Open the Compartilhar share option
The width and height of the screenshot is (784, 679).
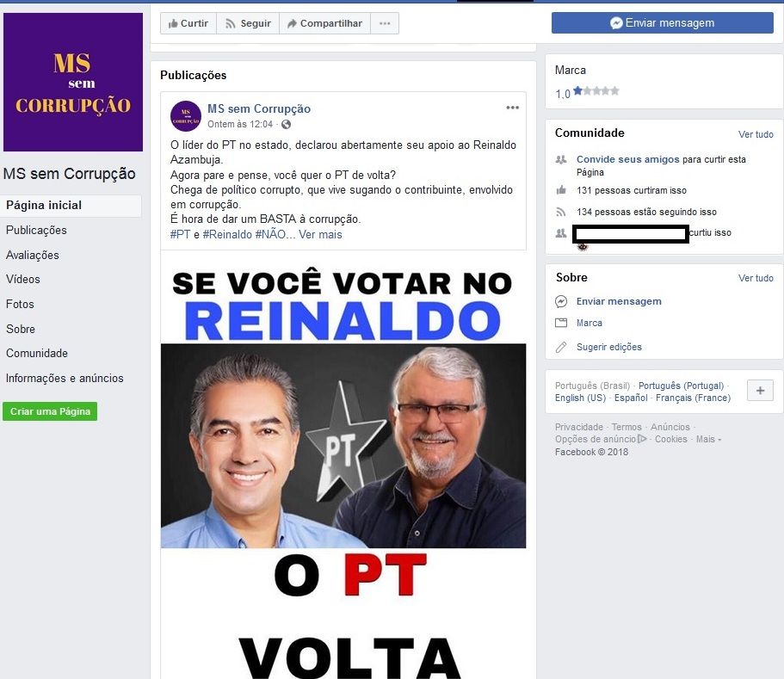tap(324, 23)
